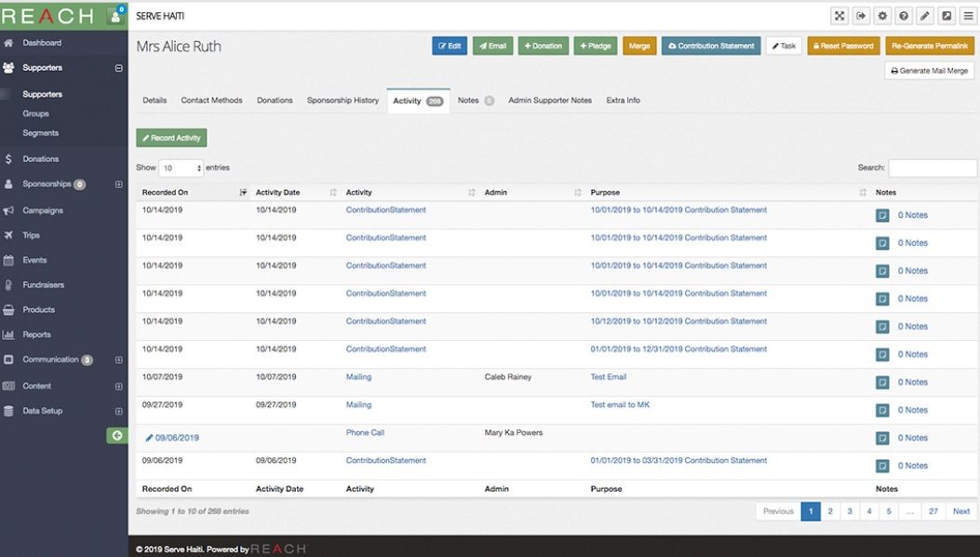Open Groups under Supporters in sidebar

(x=35, y=114)
